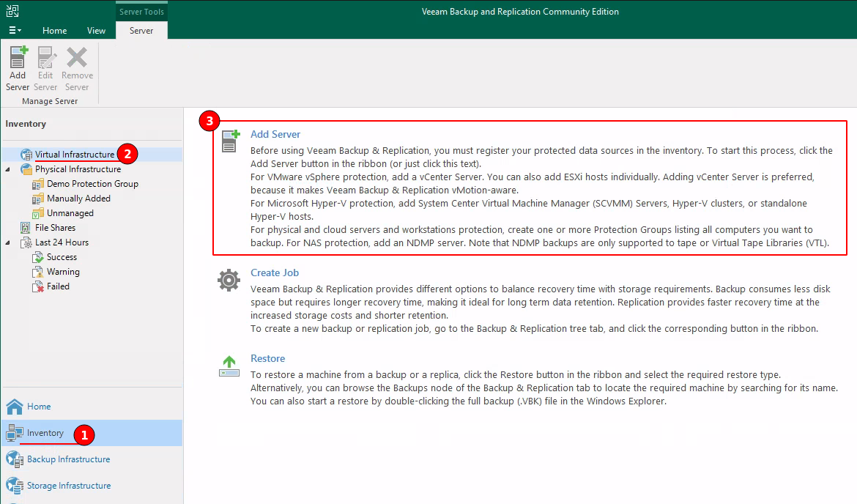Click the Warning status icon

(37, 273)
